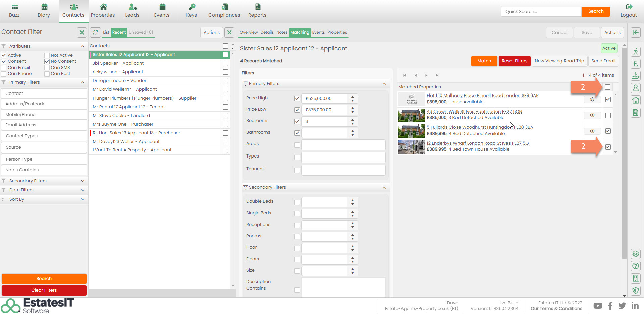Open the YouTube icon in footer

click(597, 306)
